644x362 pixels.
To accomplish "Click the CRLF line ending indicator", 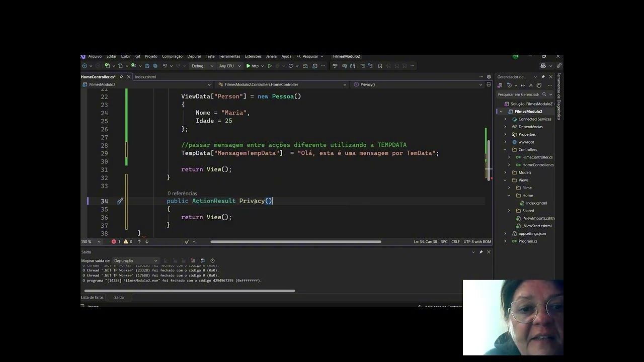I will pos(455,242).
